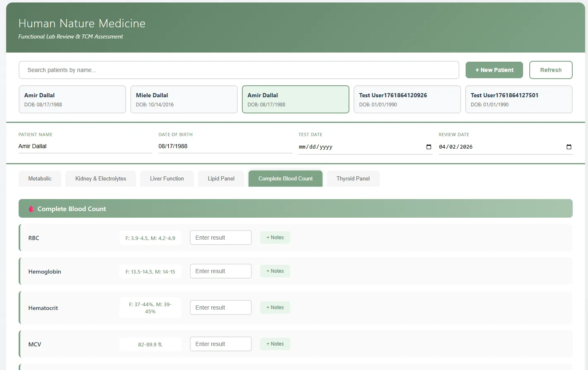Click the Hematocrit range F: 37-44%, M: 39-45%
588x370 pixels.
pos(151,308)
